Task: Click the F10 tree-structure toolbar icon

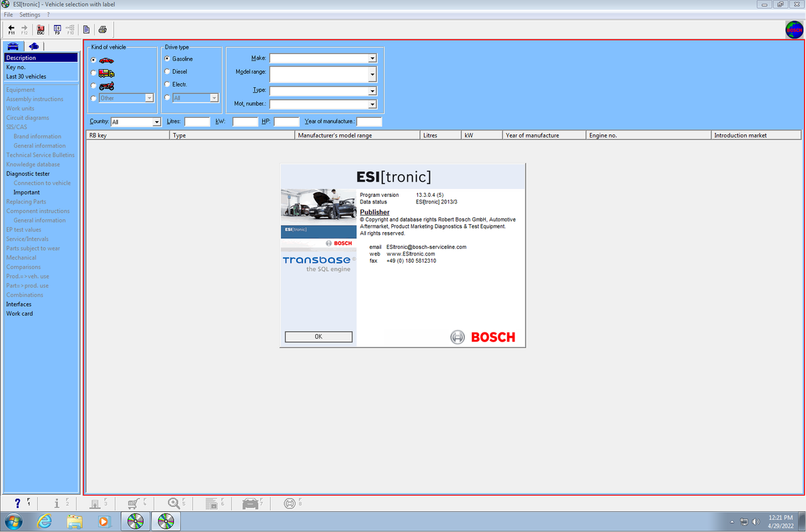Action: tap(70, 29)
